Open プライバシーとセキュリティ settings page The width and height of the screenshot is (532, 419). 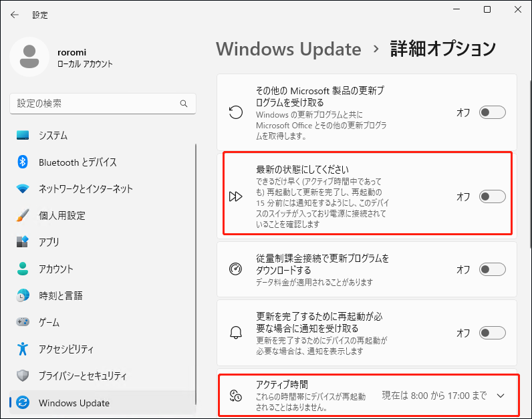tap(82, 376)
